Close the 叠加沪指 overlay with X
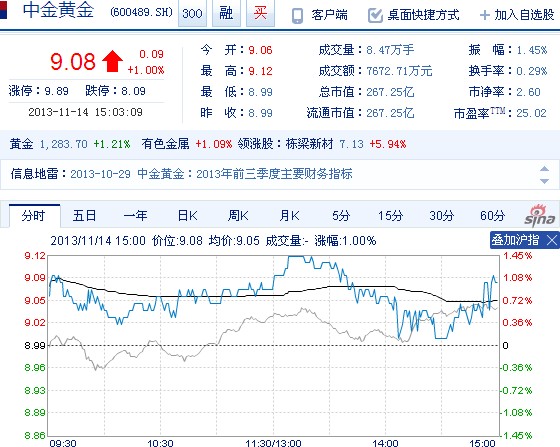The image size is (560, 447). (x=552, y=240)
